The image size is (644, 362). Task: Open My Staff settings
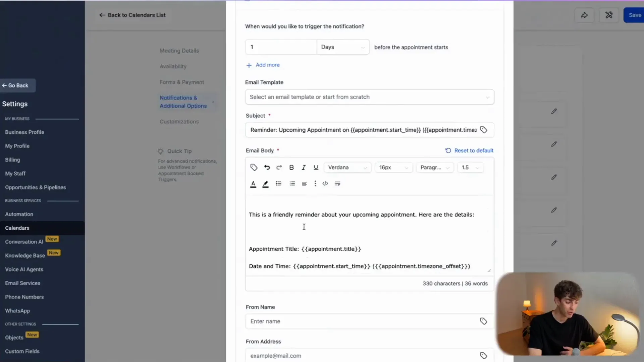coord(15,174)
